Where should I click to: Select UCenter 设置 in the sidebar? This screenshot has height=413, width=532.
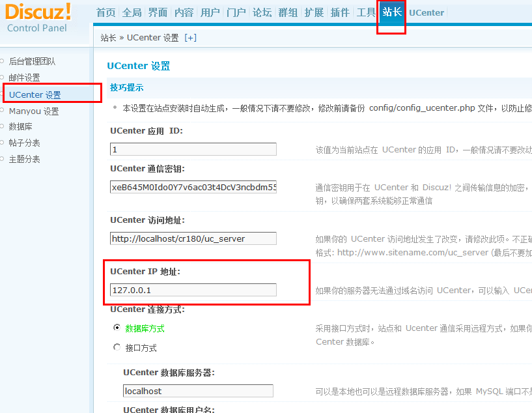[35, 94]
